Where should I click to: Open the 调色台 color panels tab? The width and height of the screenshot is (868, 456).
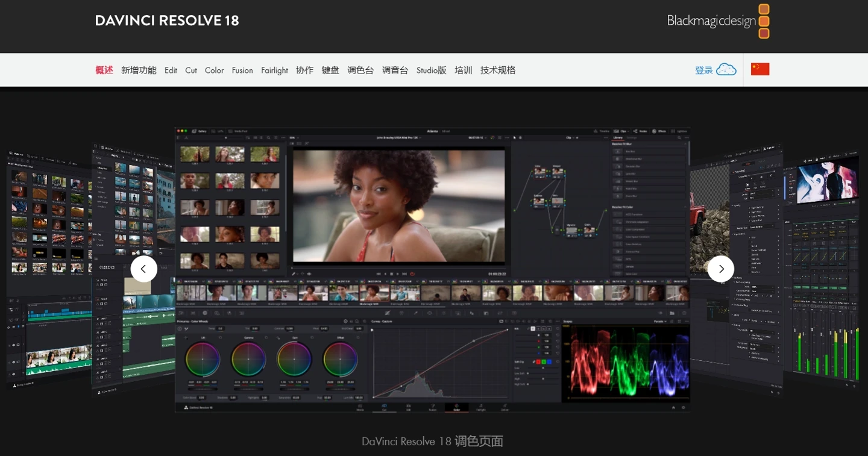point(360,70)
